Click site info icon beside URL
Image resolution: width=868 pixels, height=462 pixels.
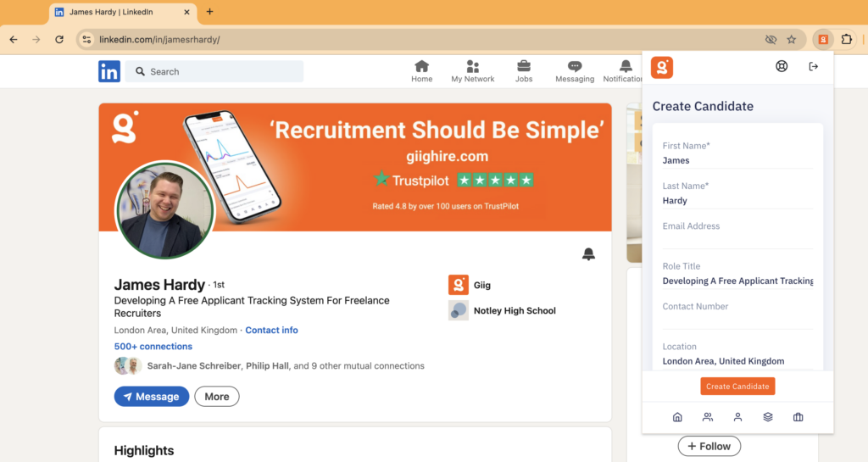pos(86,39)
